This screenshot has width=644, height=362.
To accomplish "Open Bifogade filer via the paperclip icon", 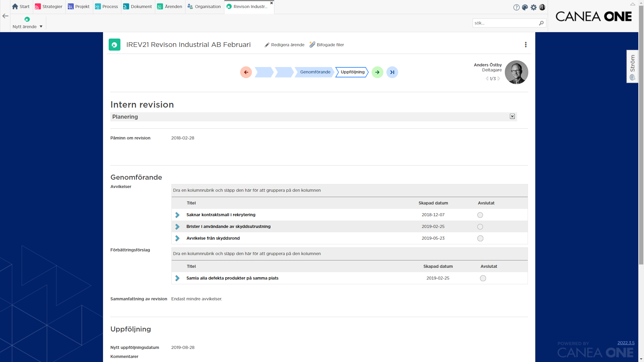I will pyautogui.click(x=313, y=44).
